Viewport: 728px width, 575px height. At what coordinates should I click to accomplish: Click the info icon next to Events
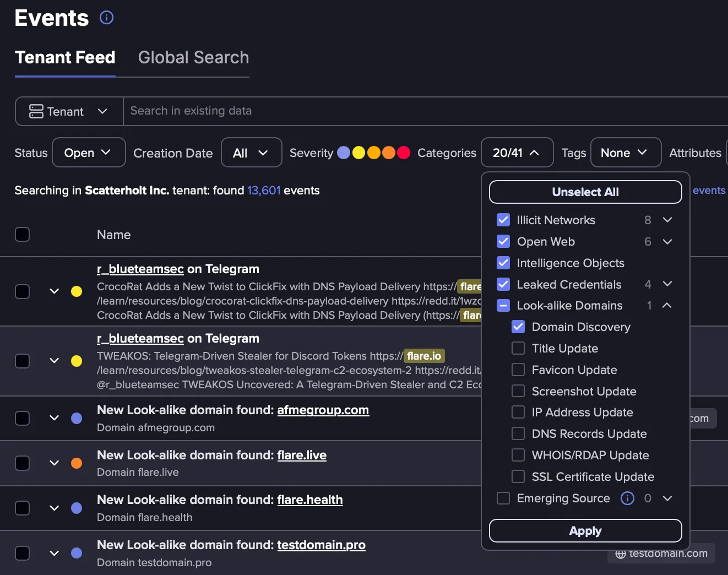tap(106, 18)
